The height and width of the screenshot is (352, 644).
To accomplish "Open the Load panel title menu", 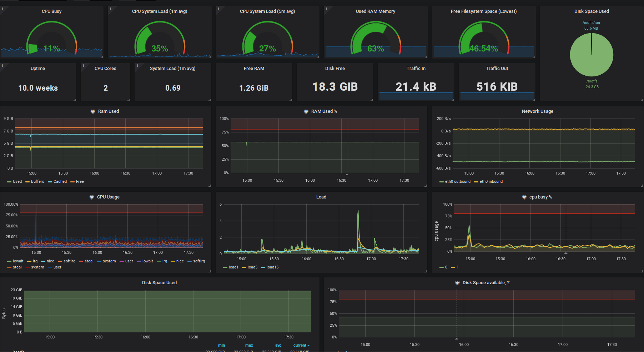I will [321, 197].
